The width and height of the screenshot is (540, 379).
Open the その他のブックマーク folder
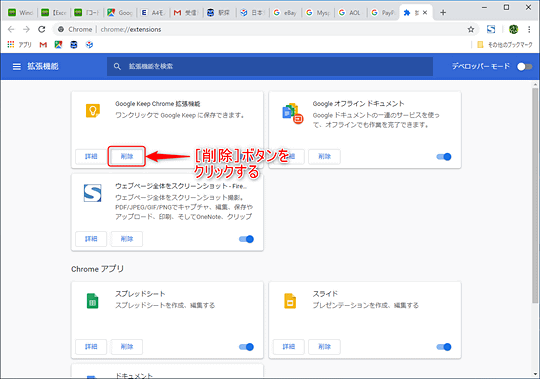505,45
